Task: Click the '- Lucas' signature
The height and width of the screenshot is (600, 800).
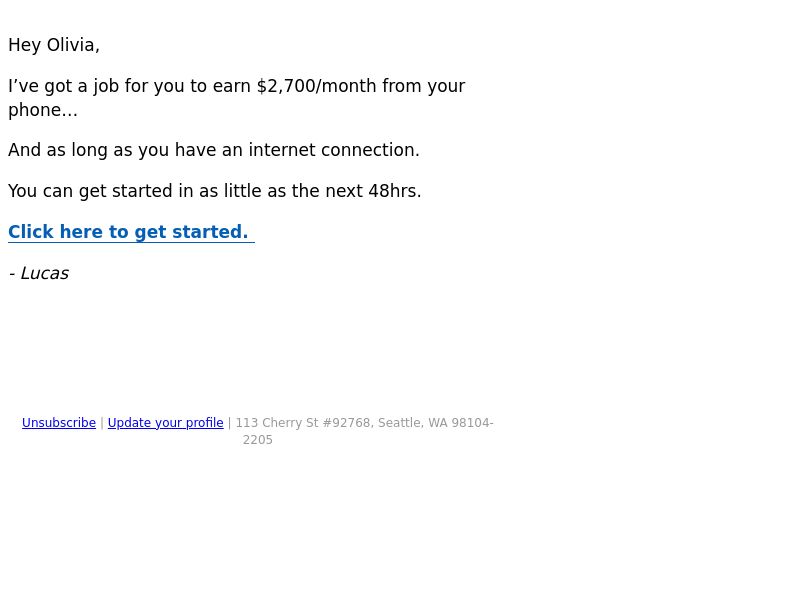Action: coord(39,273)
